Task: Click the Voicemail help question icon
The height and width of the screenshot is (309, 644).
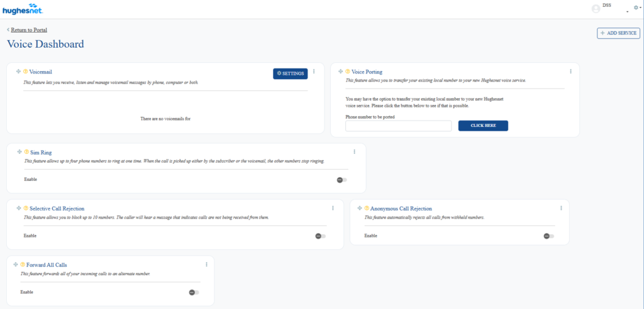Action: [x=26, y=72]
